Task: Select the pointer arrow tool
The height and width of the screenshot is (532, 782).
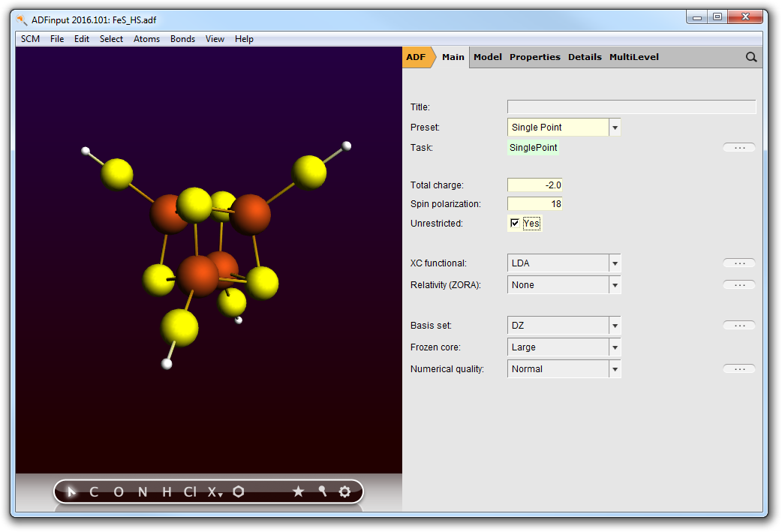Action: point(71,492)
